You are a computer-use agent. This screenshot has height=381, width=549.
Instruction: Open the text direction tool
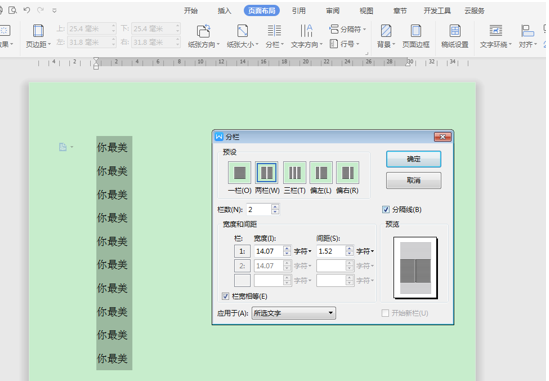pyautogui.click(x=306, y=36)
